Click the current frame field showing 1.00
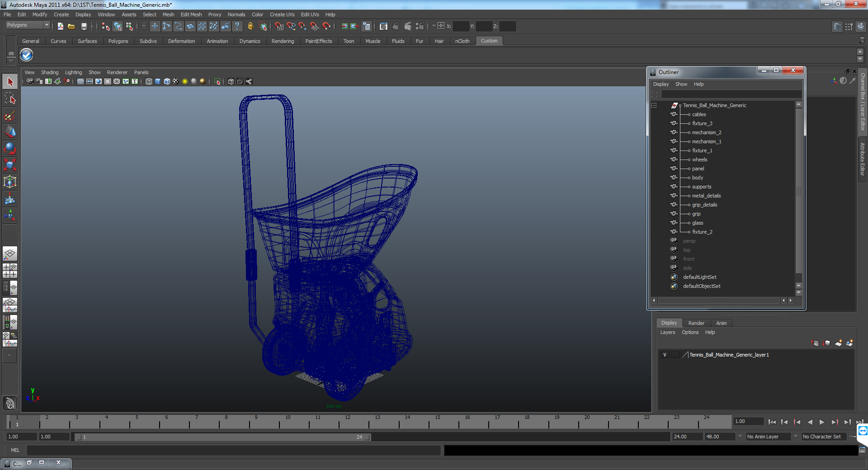The image size is (868, 470). click(x=748, y=421)
